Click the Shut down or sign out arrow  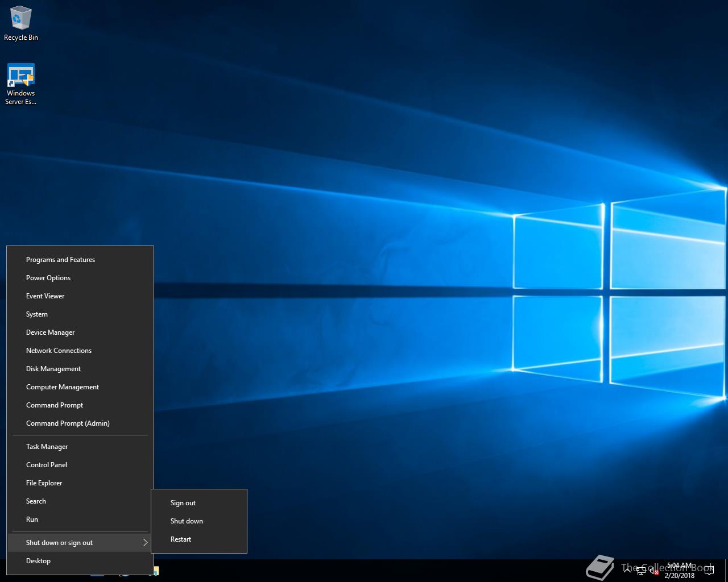click(145, 543)
